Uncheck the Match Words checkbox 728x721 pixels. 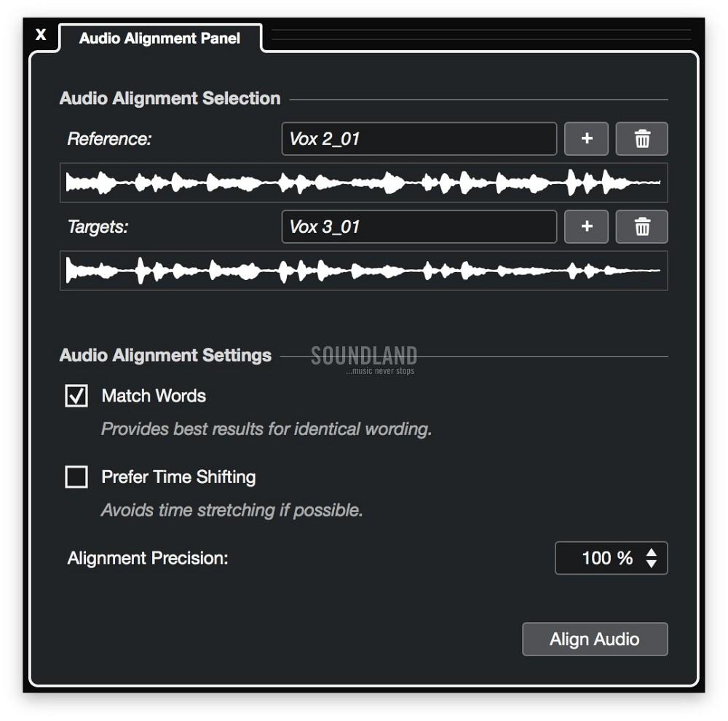pyautogui.click(x=76, y=396)
